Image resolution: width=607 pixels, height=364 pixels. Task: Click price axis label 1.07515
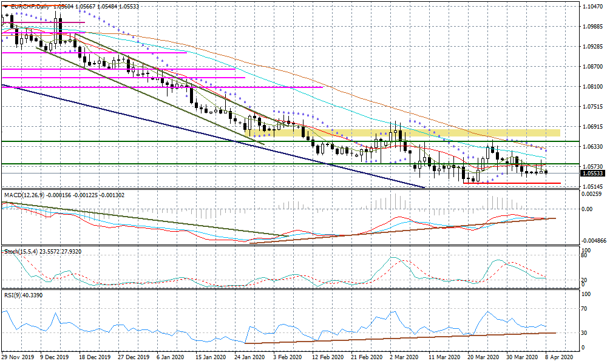point(592,106)
